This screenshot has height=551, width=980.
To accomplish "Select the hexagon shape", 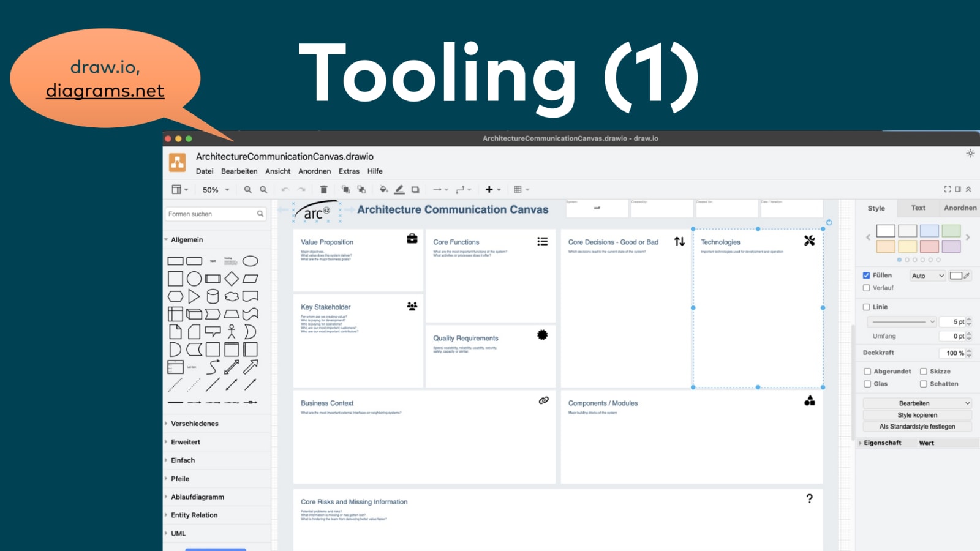I will 176,297.
